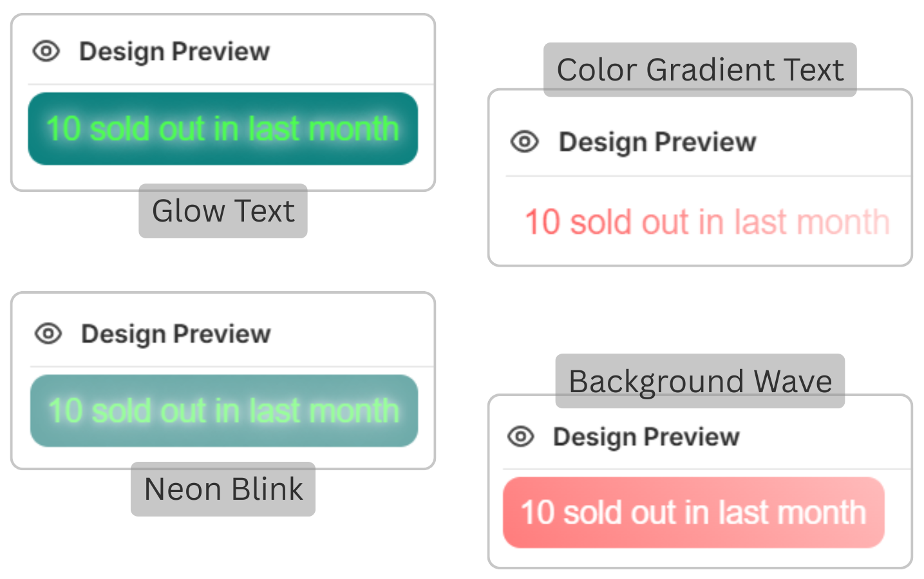Click the pink wave-background sold-out badge
This screenshot has width=924, height=579.
(693, 513)
